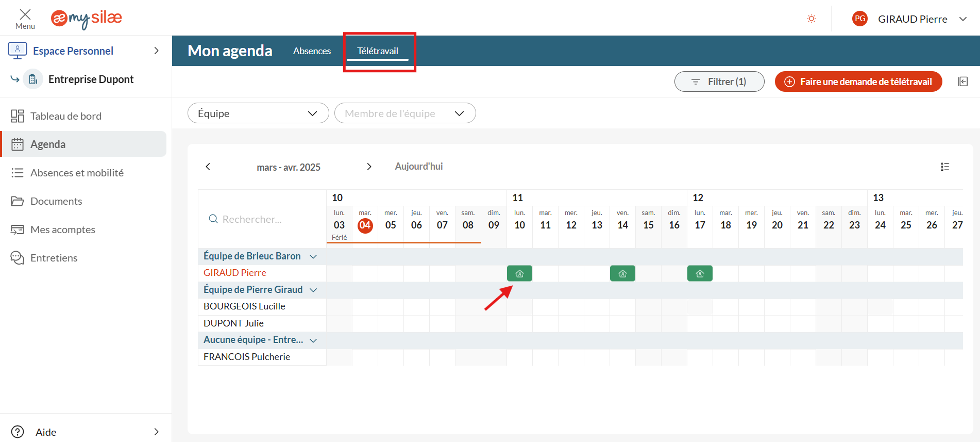Go to previous period arrow

click(x=208, y=167)
